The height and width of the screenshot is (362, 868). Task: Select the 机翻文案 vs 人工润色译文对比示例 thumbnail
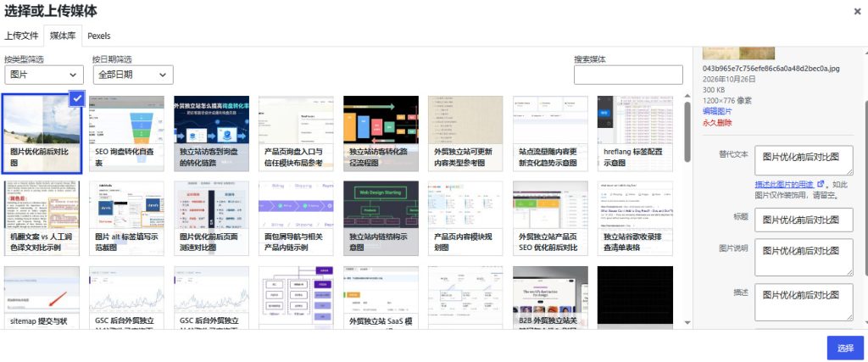(42, 219)
